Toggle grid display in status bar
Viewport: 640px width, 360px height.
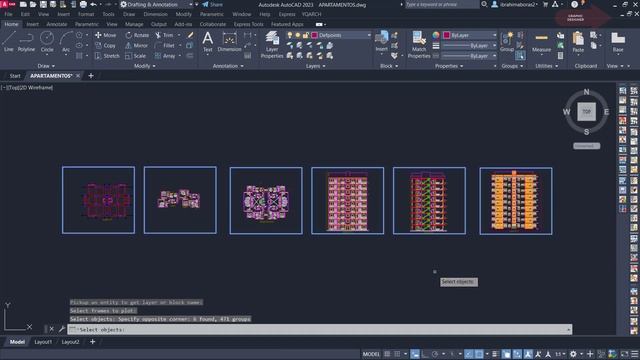387,354
